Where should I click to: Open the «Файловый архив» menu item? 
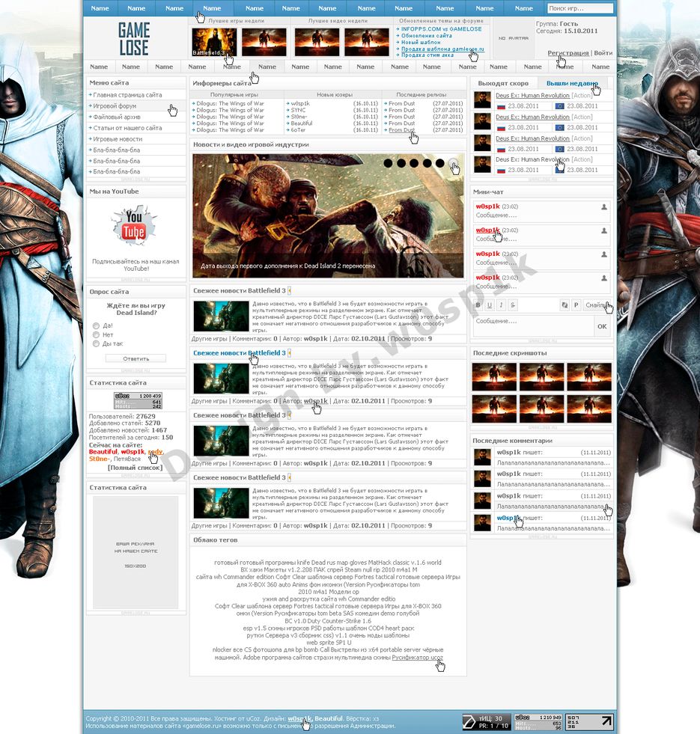pos(117,117)
